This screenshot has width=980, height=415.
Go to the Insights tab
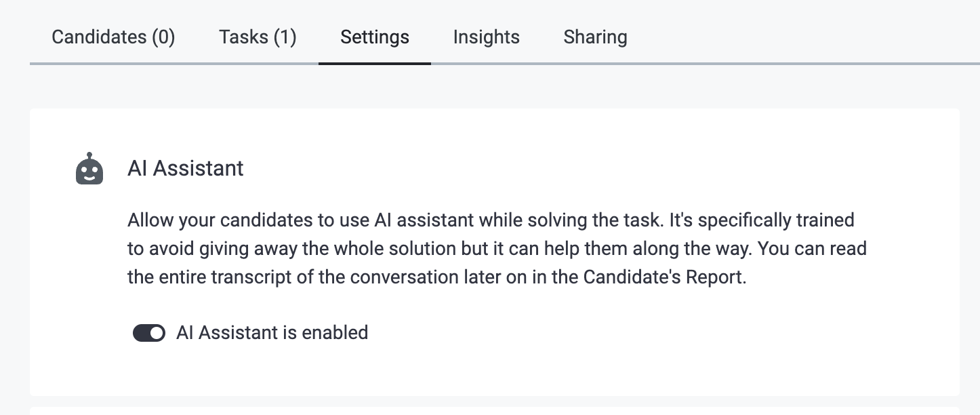(486, 37)
